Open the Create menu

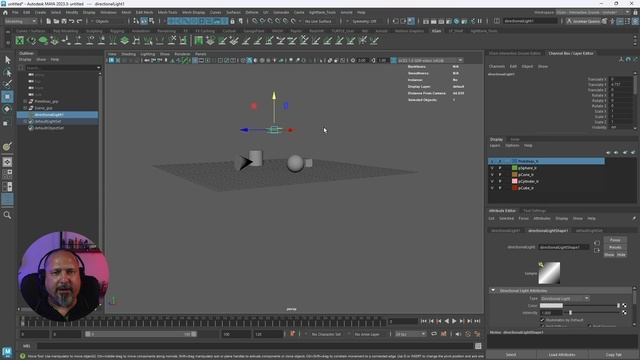tap(40, 12)
